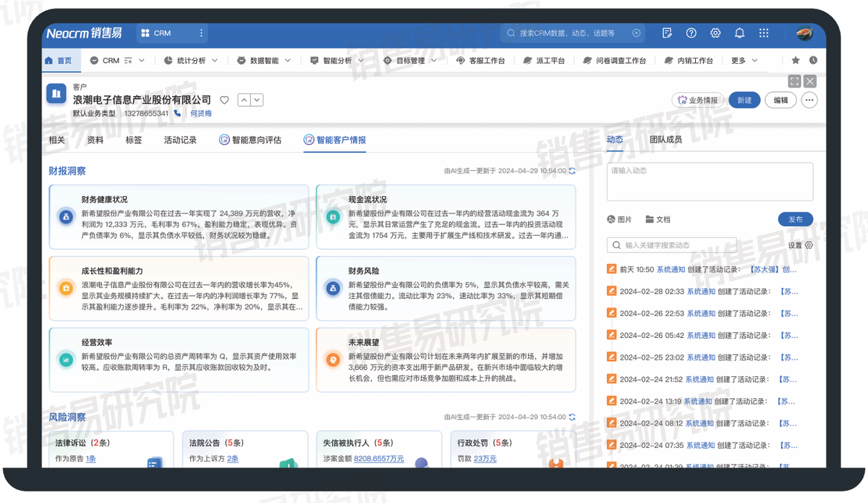Switch to the 资料 tab
Viewport: 868px width, 503px height.
(95, 140)
